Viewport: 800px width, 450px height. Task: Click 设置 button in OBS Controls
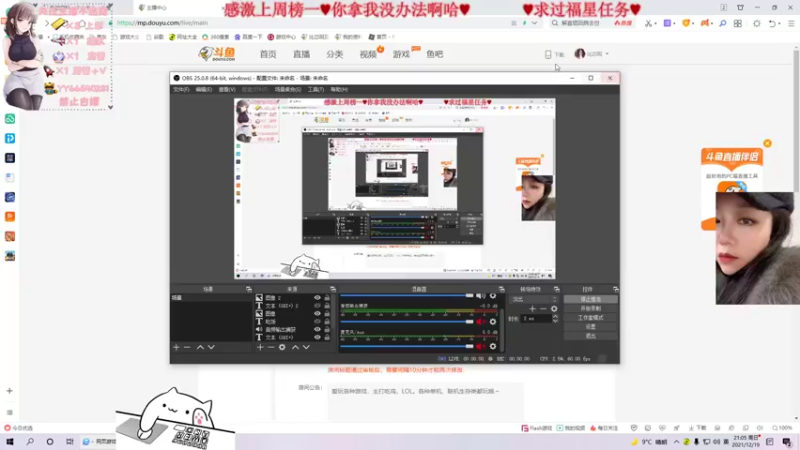[x=590, y=327]
